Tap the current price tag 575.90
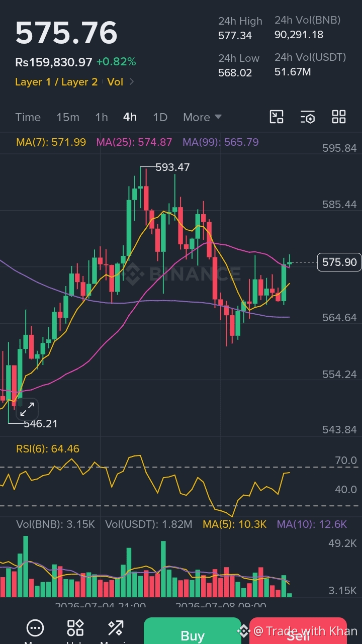The width and height of the screenshot is (362, 644). coord(339,262)
